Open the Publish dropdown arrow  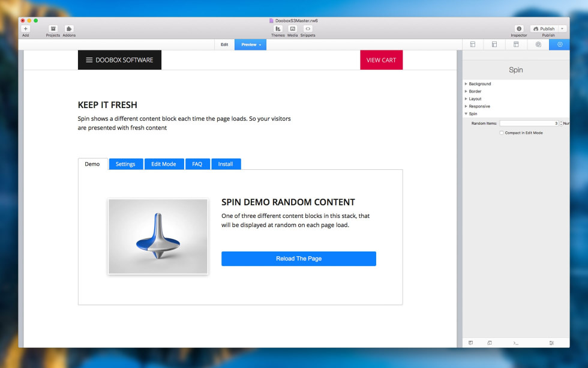point(563,29)
